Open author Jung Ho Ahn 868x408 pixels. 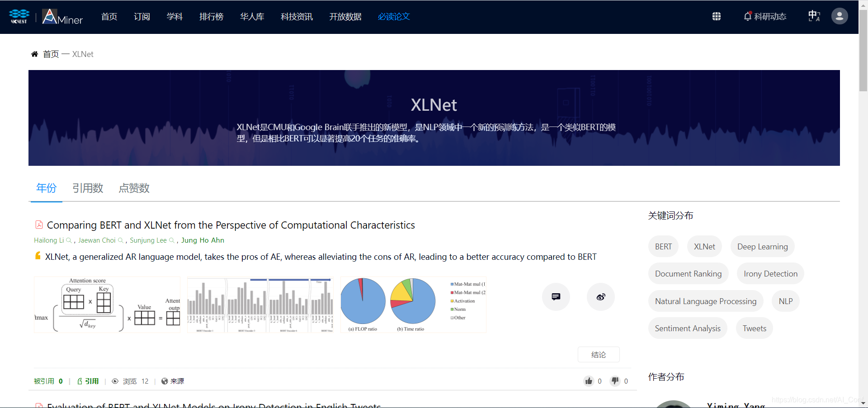click(x=203, y=240)
